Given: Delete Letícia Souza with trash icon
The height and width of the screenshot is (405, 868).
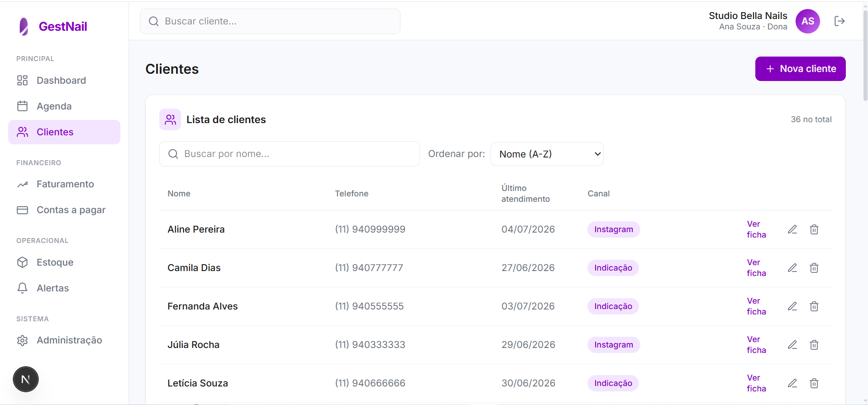Looking at the screenshot, I should pyautogui.click(x=814, y=383).
